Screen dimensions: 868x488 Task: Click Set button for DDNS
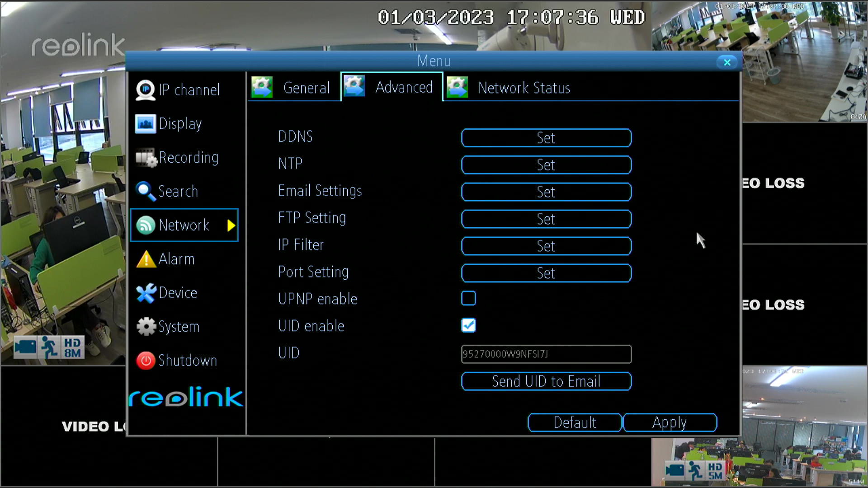[x=546, y=138]
